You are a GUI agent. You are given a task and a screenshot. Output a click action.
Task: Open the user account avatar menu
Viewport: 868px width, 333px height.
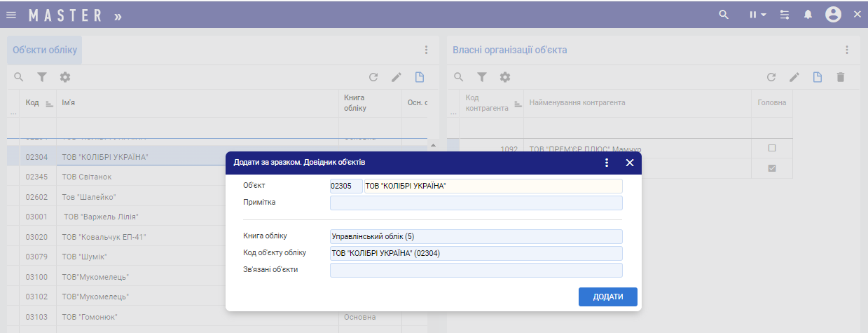(833, 15)
